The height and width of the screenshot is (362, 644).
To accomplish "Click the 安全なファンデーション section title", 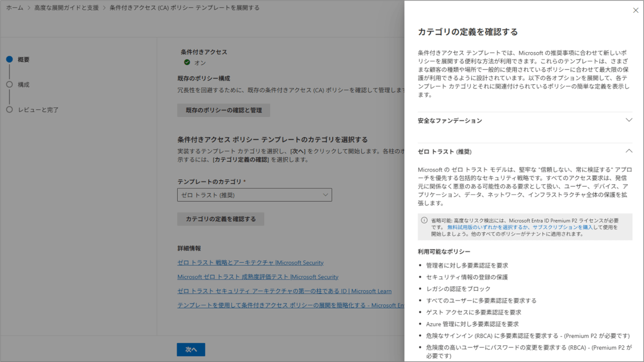I will point(450,121).
